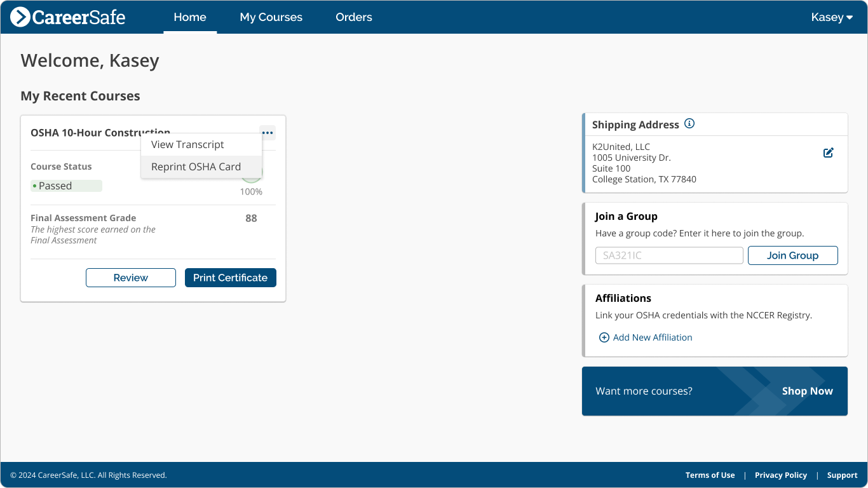Viewport: 868px width, 488px height.
Task: Print the course certificate
Action: 230,278
